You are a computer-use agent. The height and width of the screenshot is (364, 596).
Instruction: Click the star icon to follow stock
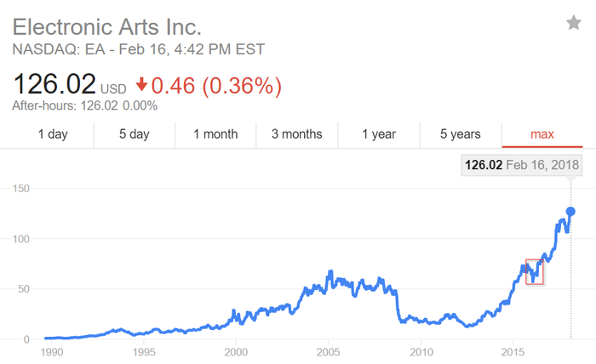point(574,23)
